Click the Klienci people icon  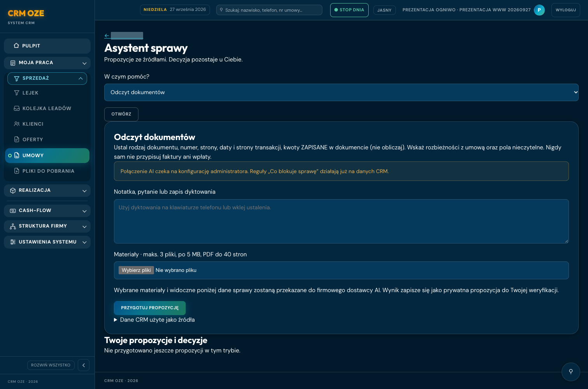click(17, 124)
